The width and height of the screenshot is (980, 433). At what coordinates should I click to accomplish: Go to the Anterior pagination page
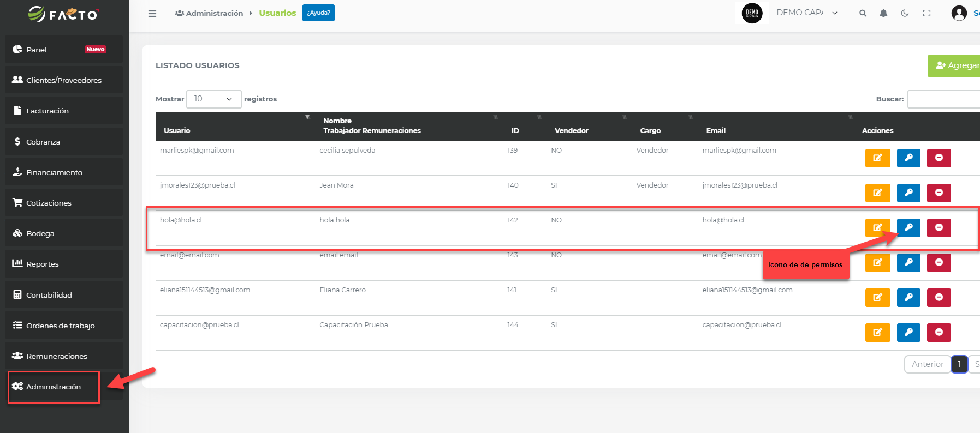coord(927,364)
